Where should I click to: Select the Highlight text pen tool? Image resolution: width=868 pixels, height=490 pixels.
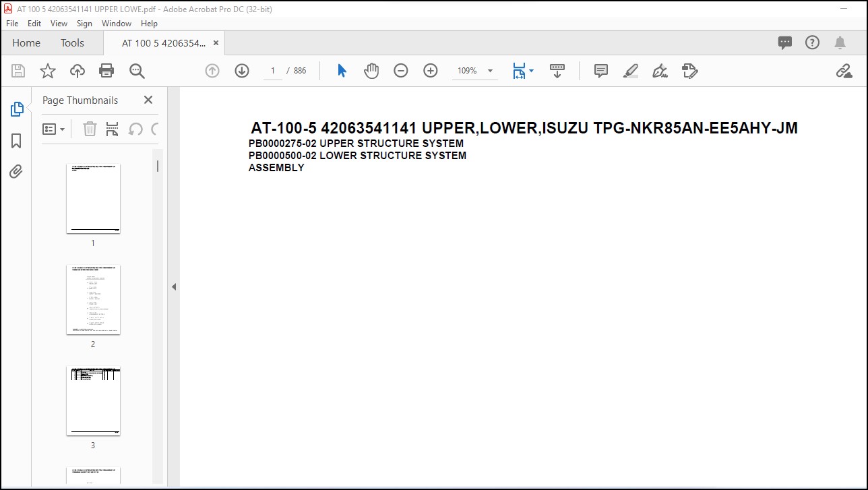pyautogui.click(x=631, y=71)
